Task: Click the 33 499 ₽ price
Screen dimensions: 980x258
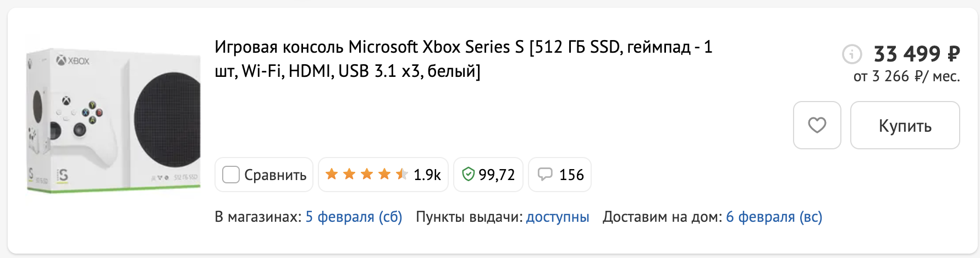Action: point(917,54)
